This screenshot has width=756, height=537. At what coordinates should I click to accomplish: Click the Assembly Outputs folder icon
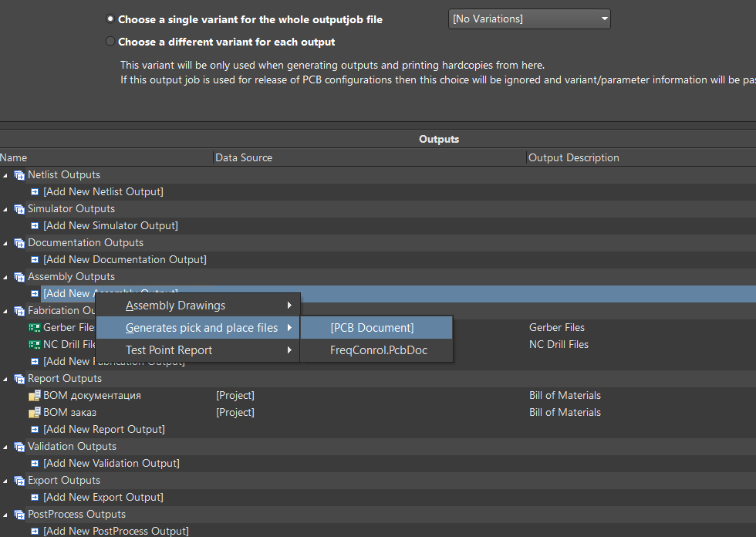[x=19, y=277]
